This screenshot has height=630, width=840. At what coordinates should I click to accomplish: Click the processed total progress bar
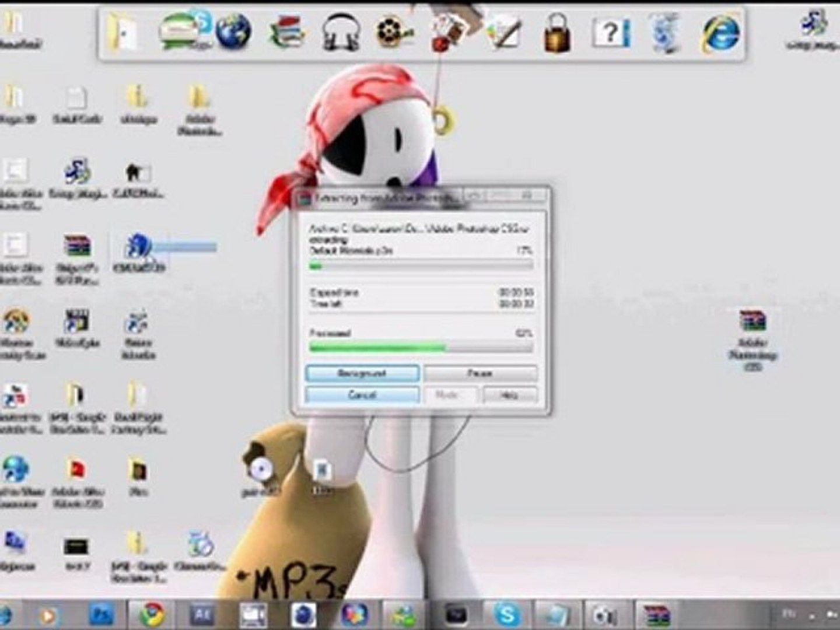pos(421,348)
